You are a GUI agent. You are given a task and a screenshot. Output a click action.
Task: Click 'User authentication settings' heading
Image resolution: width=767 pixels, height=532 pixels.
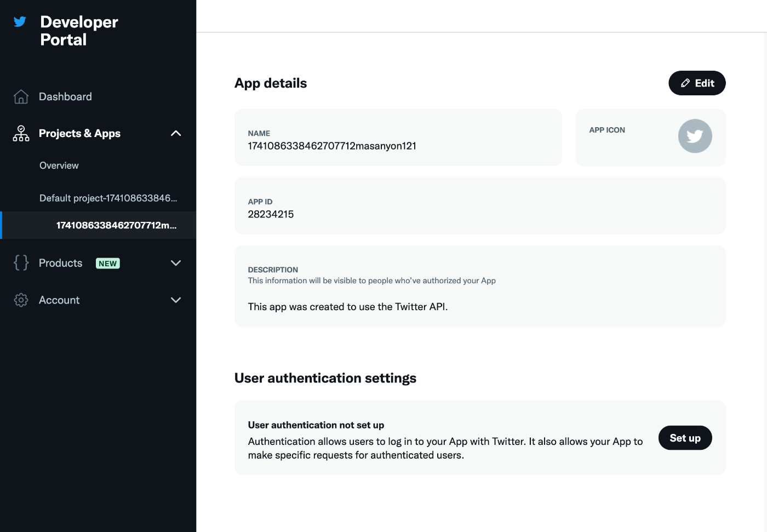325,378
